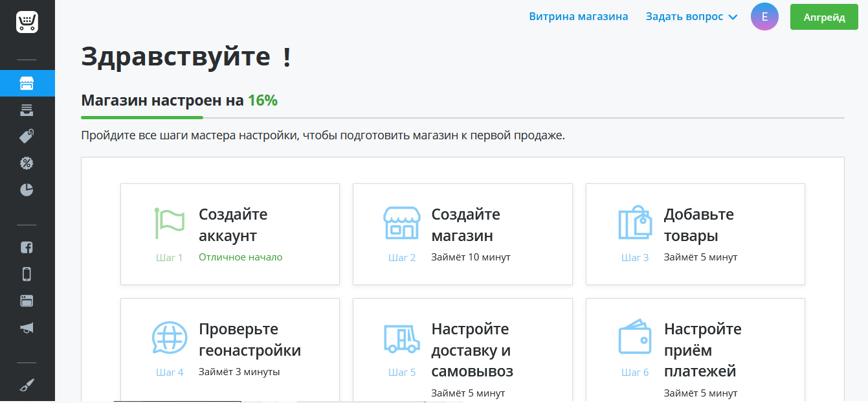Select the percent discount badge icon
The height and width of the screenshot is (403, 868).
(27, 163)
